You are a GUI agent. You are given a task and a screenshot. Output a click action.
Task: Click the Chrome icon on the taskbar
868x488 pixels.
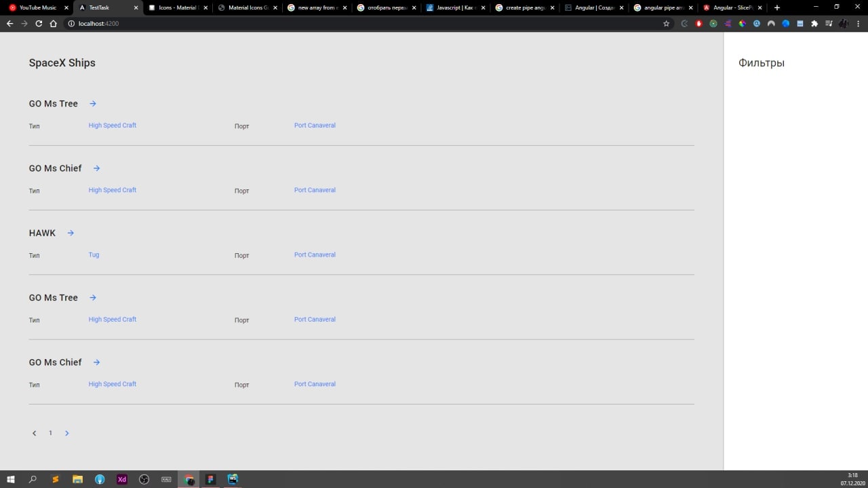(189, 479)
